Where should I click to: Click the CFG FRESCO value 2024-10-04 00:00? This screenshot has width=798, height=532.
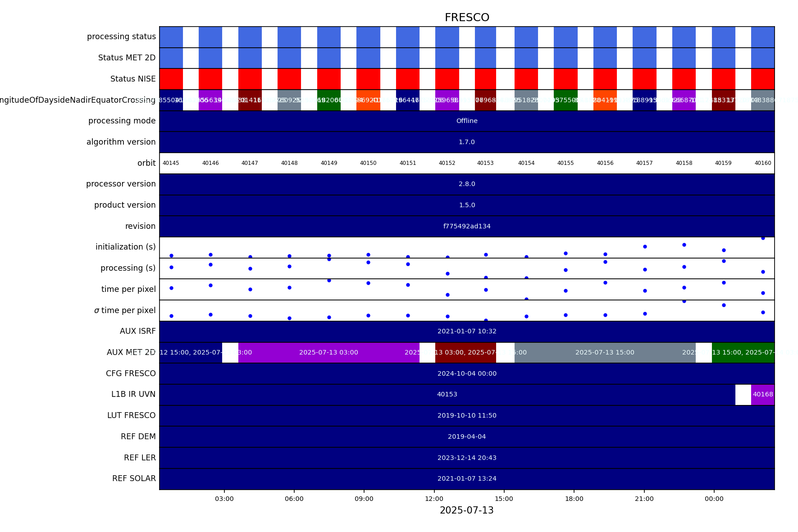[467, 373]
